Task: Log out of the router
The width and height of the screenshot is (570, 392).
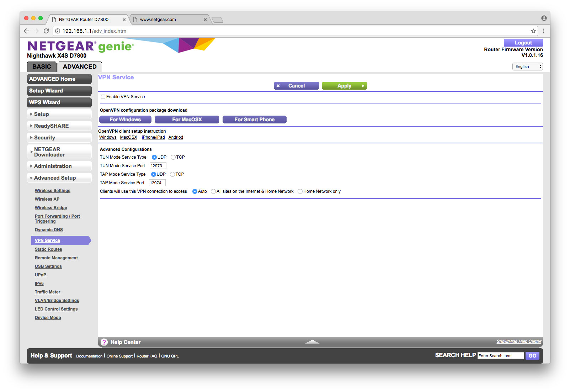Action: click(x=523, y=43)
